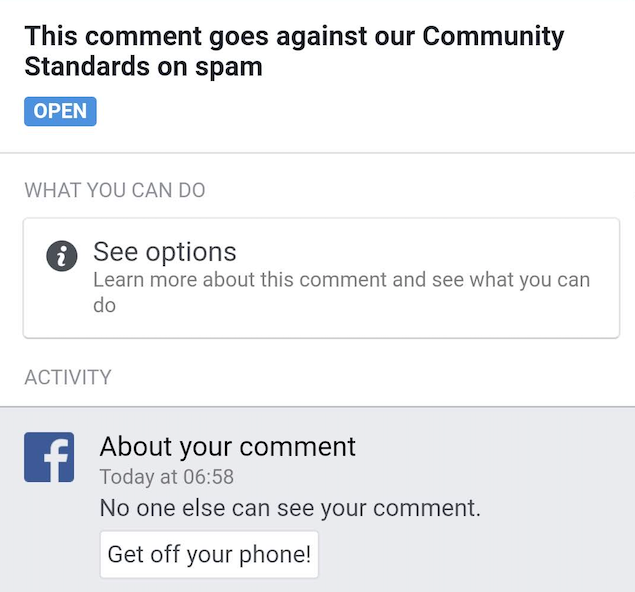Click the 'About your comment' heading
This screenshot has height=592, width=635.
(228, 446)
